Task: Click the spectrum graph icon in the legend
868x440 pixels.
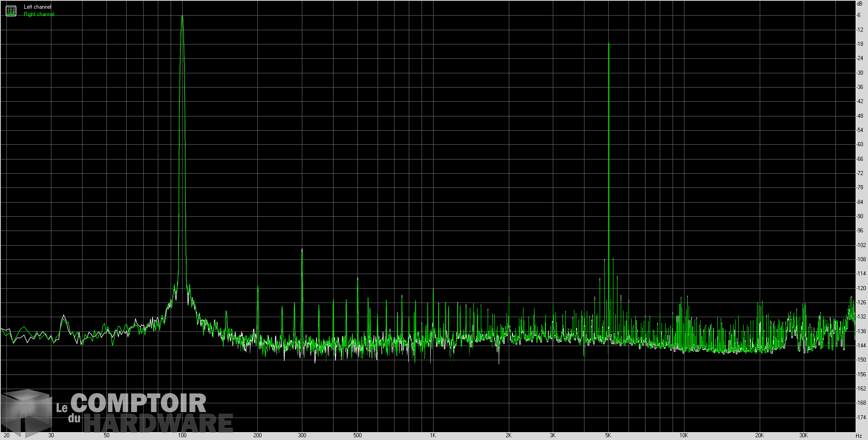Action: [10, 10]
